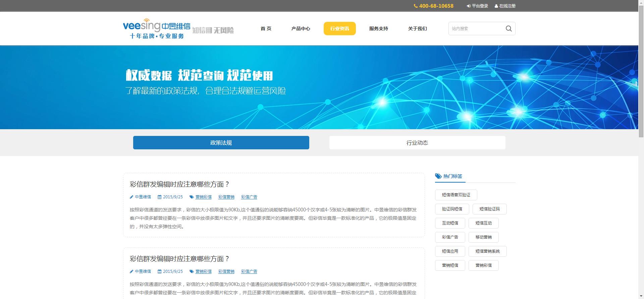Click the 短信语音双验证 tag button

[x=456, y=195]
